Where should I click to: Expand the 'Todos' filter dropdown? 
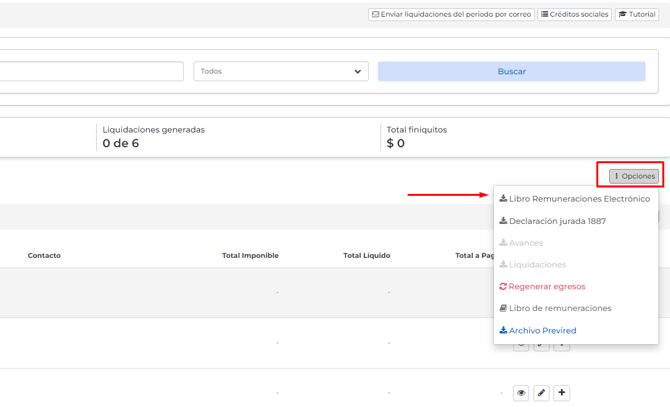[x=281, y=71]
